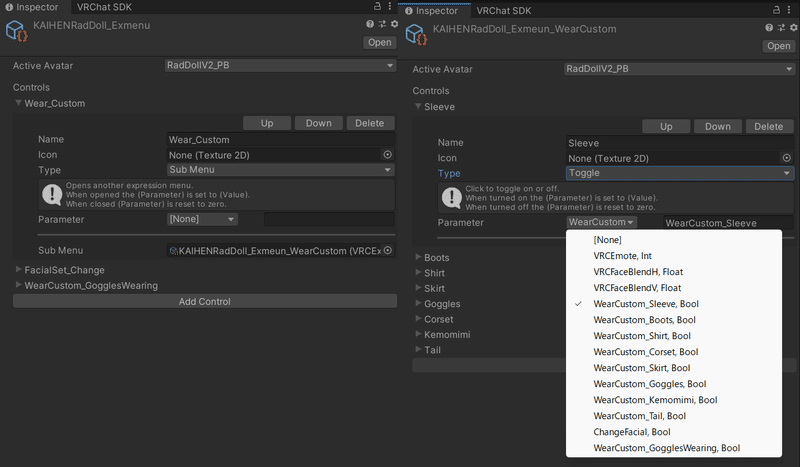Screen dimensions: 800x467
Task: Select WearCustom_Kemomimi, Bool parameter
Action: pos(673,400)
